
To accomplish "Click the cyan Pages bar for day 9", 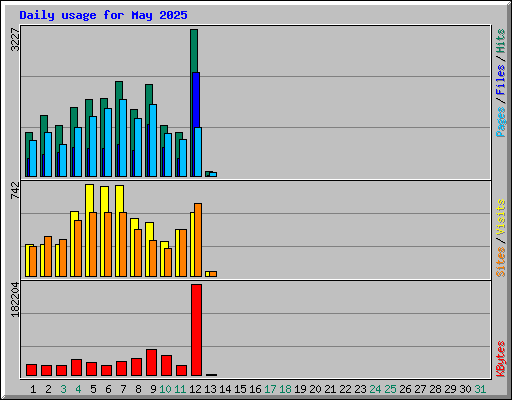I will point(153,140).
